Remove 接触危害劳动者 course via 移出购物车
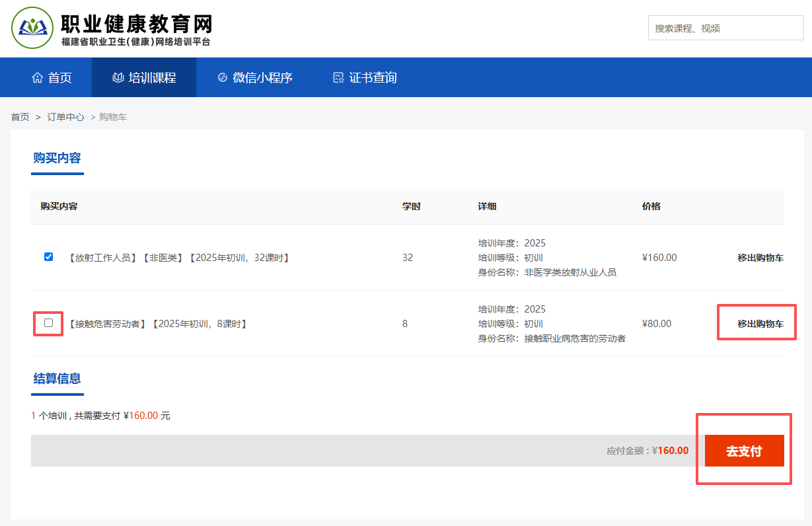This screenshot has height=526, width=812. click(760, 324)
